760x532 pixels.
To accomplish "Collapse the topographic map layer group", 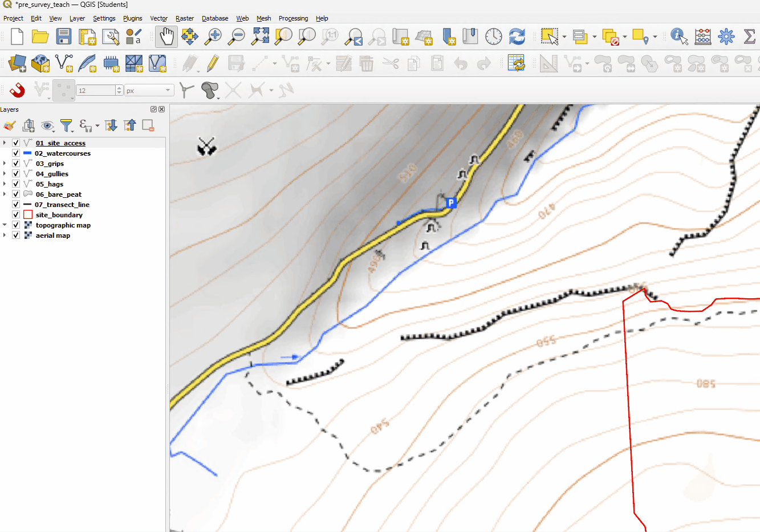I will (x=5, y=225).
